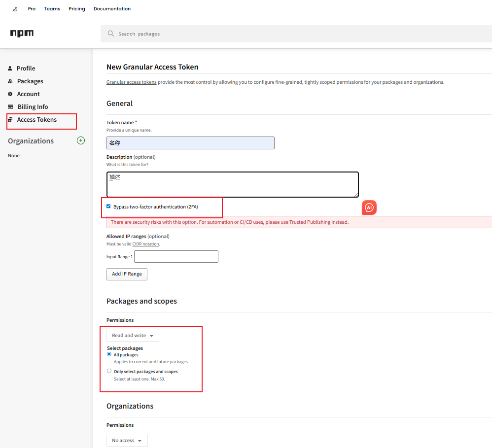Screen dimensions: 492x448
Task: Select the All packages radio button
Action: point(109,354)
